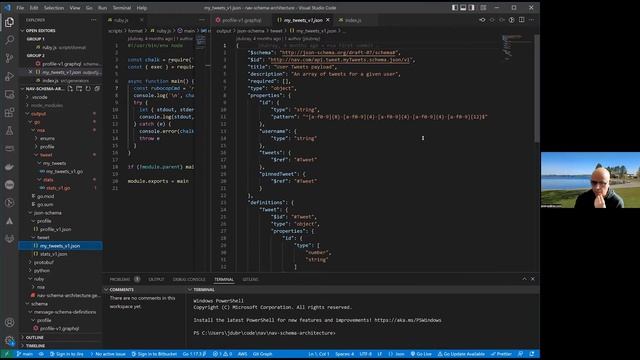
Task: Open the Accounts icon in the activity bar
Action: (x=9, y=322)
